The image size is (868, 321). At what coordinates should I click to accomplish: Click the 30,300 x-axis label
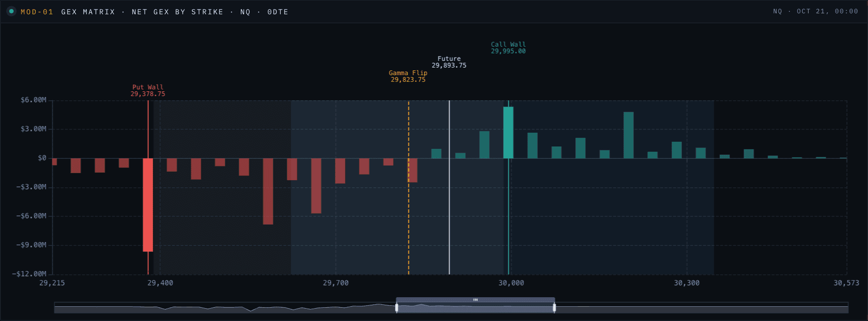[687, 283]
